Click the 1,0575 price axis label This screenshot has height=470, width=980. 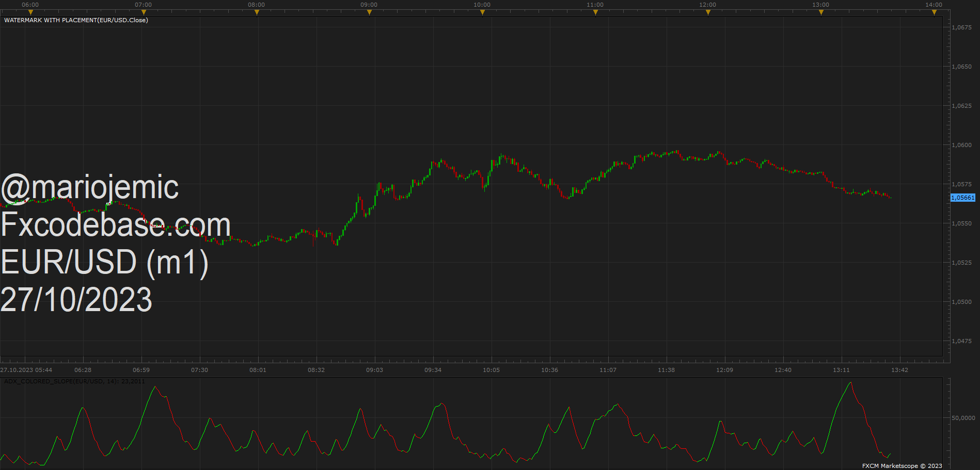pyautogui.click(x=961, y=184)
